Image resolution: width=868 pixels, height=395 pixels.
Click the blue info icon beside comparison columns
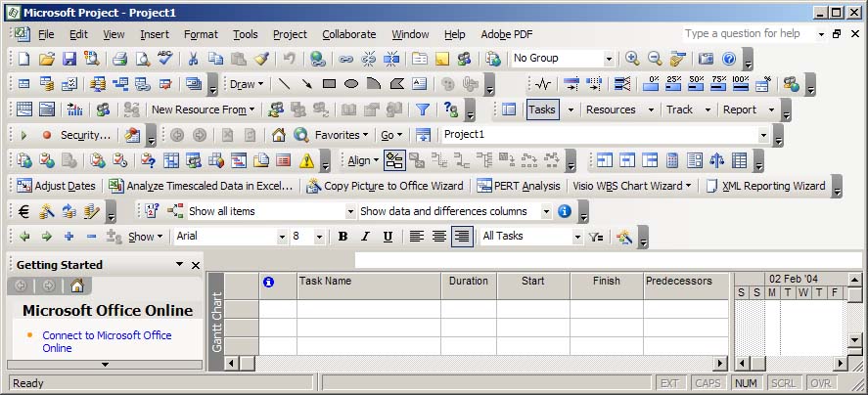[564, 211]
